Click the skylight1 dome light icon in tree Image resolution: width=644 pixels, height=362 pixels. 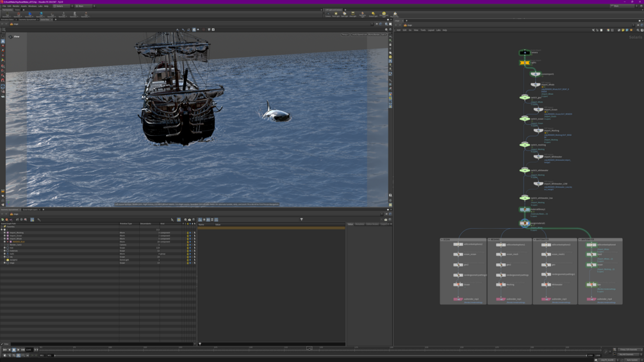click(8, 259)
